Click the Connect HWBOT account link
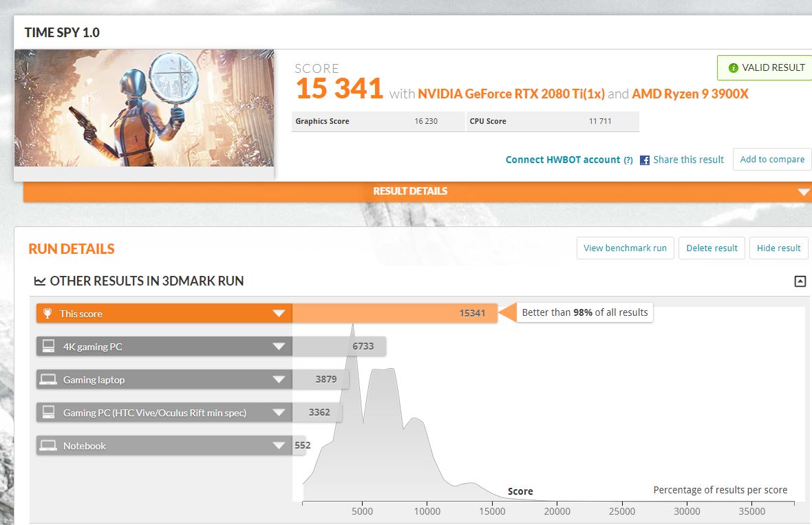Viewport: 812px width, 525px height. [x=562, y=160]
